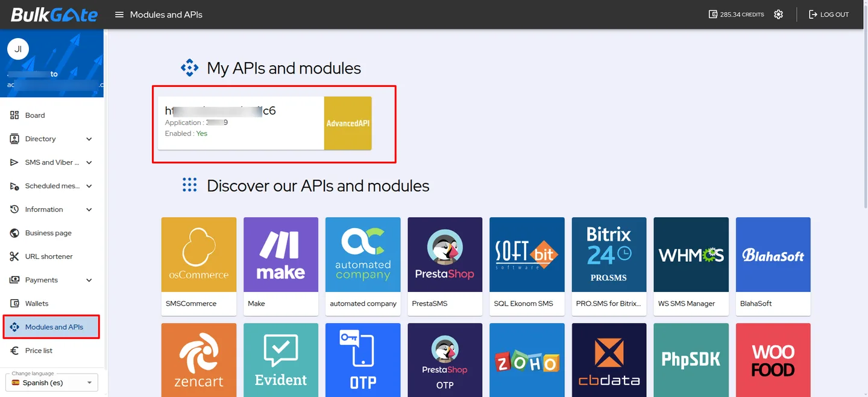Open the automated company module tile
Viewport: 868px width, 397px height.
(363, 266)
